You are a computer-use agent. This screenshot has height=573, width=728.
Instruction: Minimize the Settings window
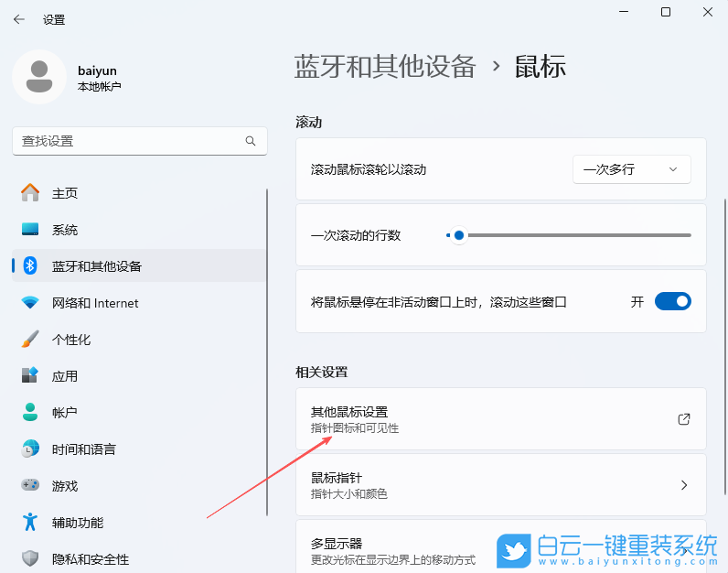624,12
